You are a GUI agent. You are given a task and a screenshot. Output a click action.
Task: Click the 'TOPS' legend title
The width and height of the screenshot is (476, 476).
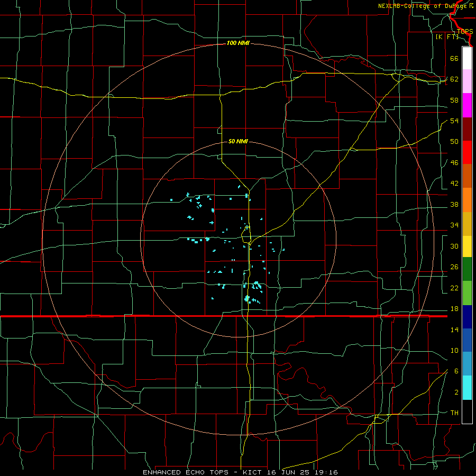coord(465,31)
